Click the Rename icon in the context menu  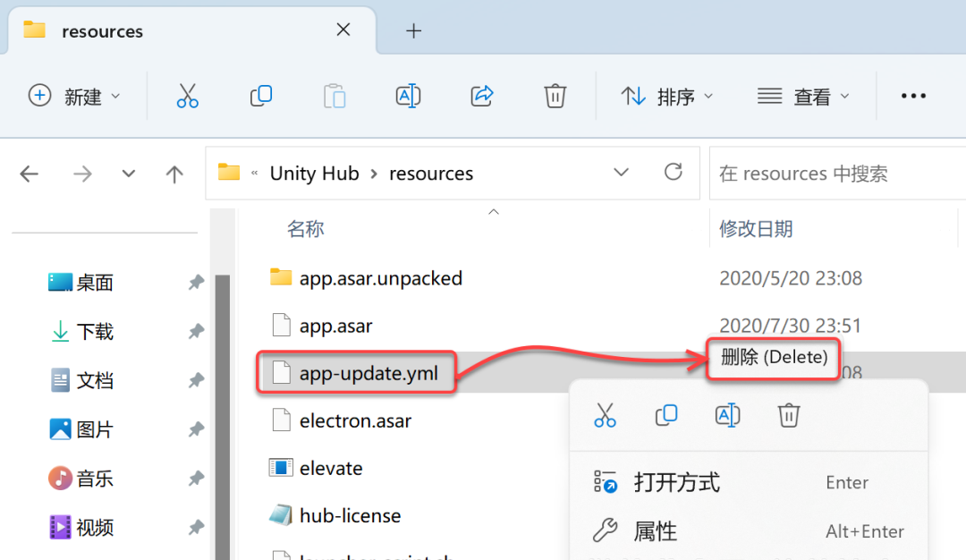(727, 414)
